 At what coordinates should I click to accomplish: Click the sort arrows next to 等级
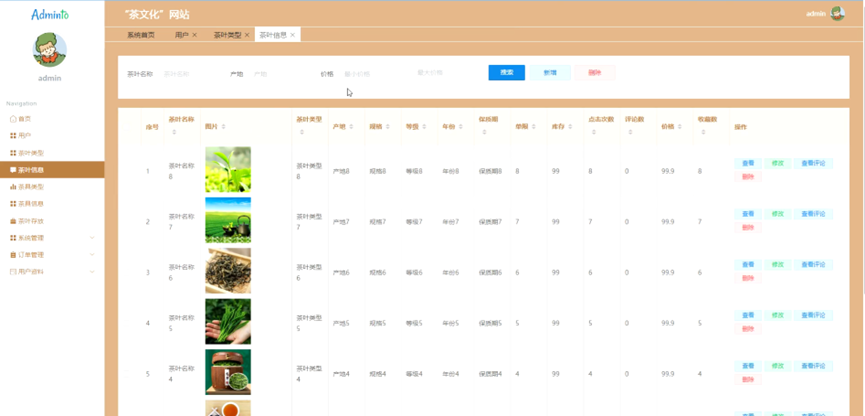[424, 127]
